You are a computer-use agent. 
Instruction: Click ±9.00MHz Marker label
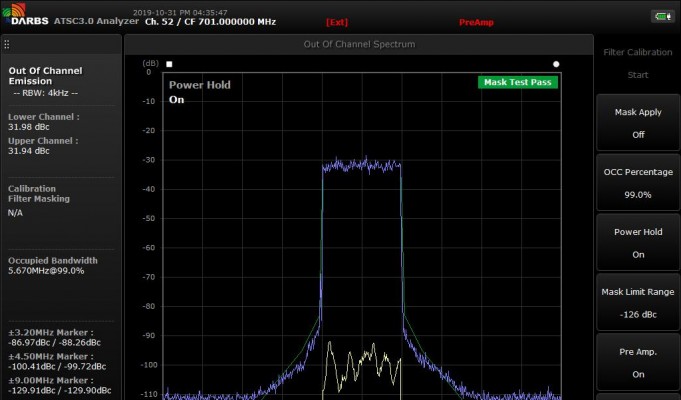[x=50, y=380]
